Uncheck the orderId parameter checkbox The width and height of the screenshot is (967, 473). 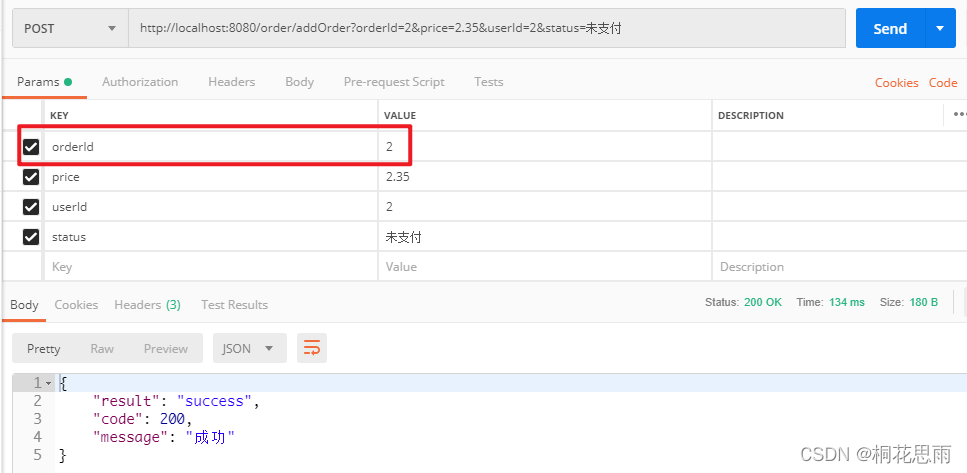[x=31, y=147]
